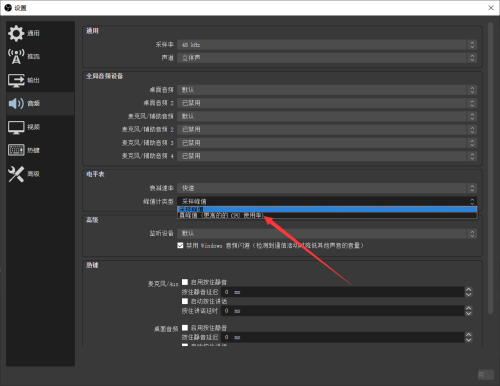Expand the 声道 立体声 channel dropdown

(x=327, y=58)
